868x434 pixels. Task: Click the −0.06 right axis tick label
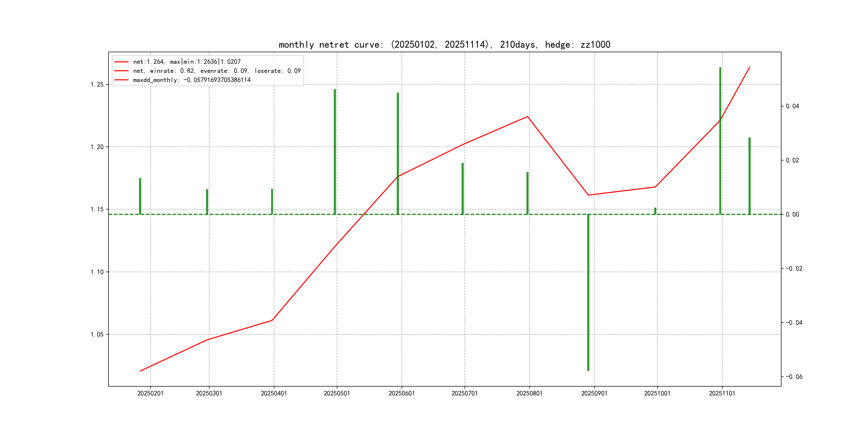[794, 377]
